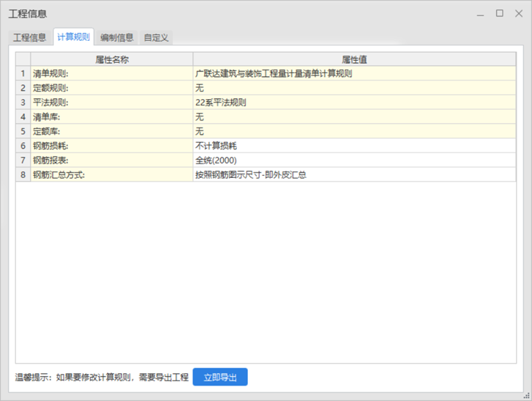This screenshot has height=401, width=532.
Task: Click the 立即导出 button
Action: pos(220,377)
